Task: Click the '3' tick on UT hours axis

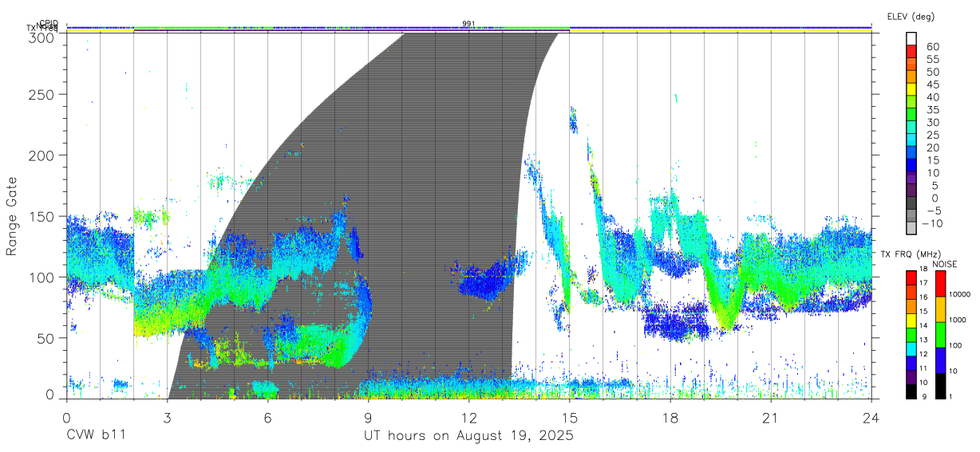Action: point(168,418)
